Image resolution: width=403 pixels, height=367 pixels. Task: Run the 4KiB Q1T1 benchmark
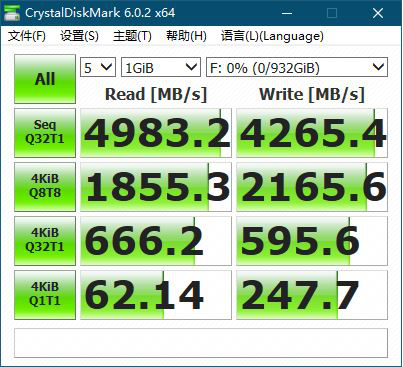[45, 295]
